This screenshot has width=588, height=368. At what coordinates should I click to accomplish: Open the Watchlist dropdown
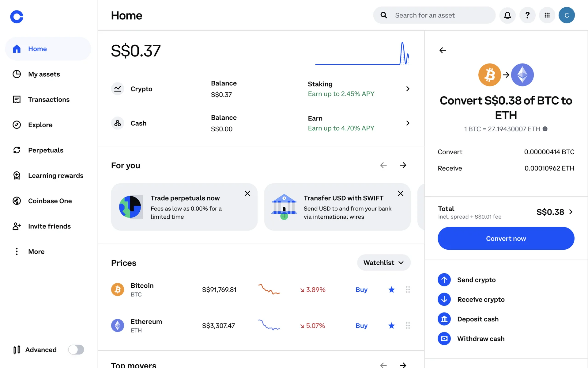[383, 263]
